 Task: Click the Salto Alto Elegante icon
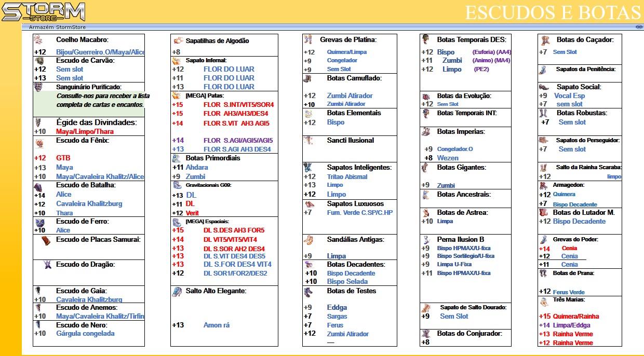coord(177,292)
